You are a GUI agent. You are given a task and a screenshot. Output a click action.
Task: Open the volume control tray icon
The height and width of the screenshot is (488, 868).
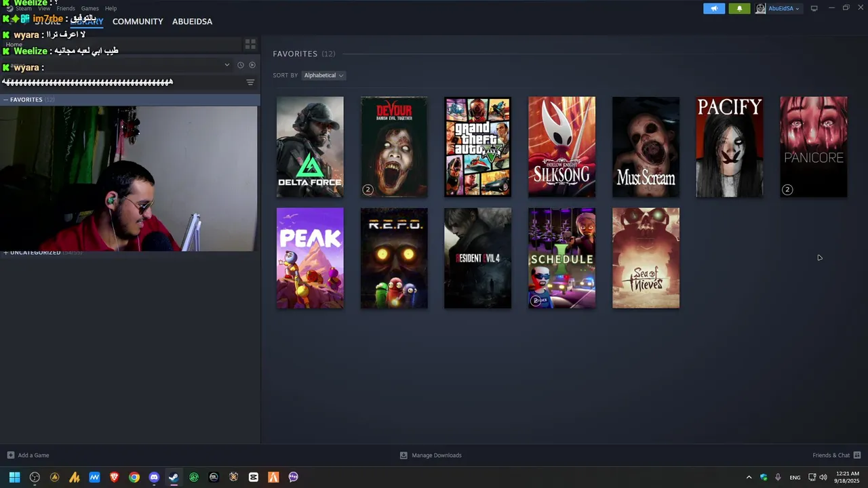click(823, 477)
